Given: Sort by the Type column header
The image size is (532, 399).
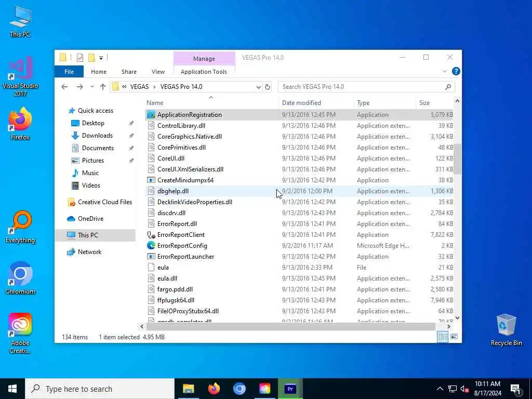Looking at the screenshot, I should pos(384,102).
